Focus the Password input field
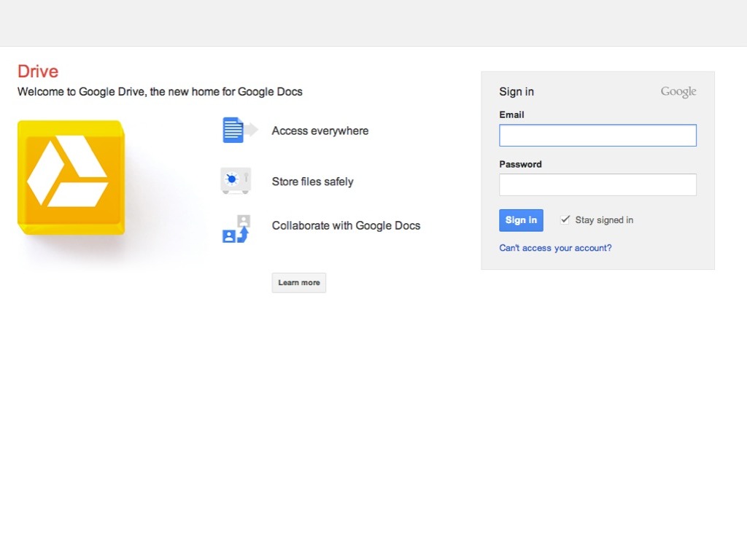The height and width of the screenshot is (560, 747). pos(597,185)
